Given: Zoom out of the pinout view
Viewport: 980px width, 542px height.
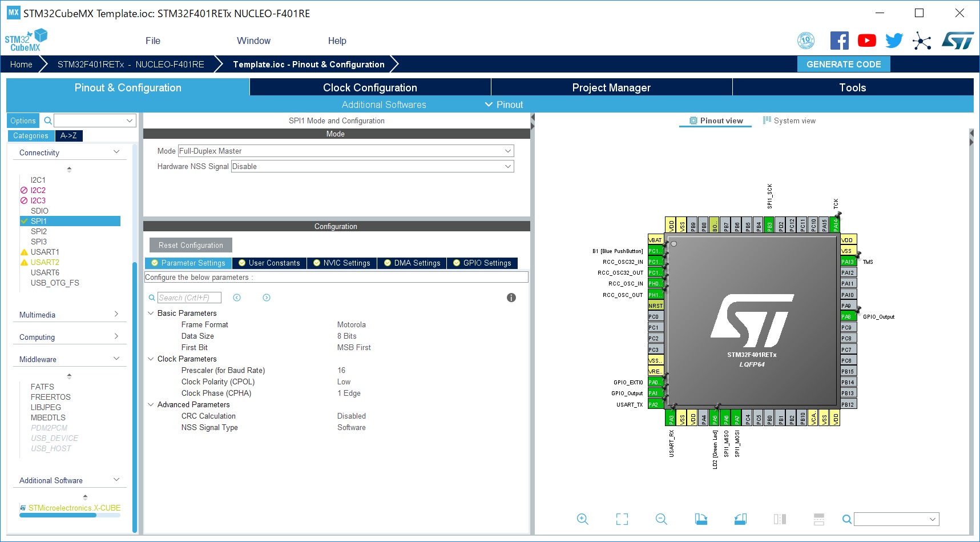Looking at the screenshot, I should (661, 519).
